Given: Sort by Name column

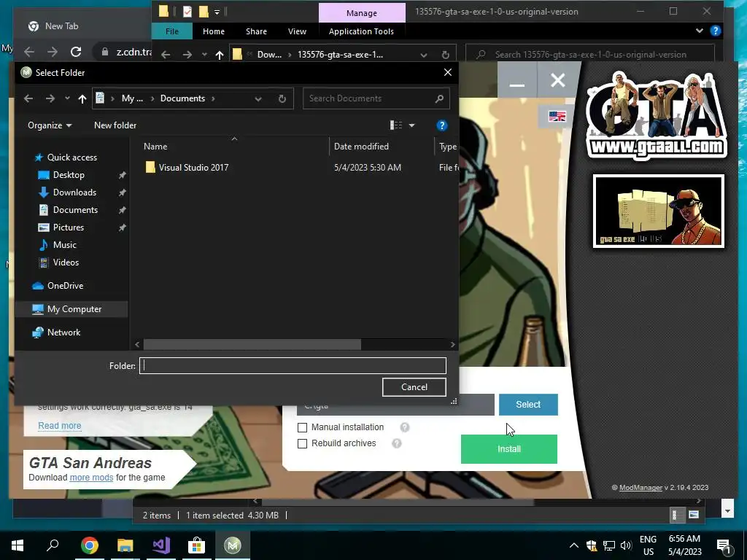Looking at the screenshot, I should click(x=155, y=147).
